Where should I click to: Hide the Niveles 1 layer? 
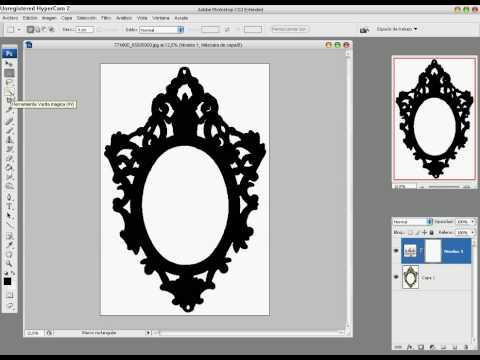pyautogui.click(x=396, y=251)
